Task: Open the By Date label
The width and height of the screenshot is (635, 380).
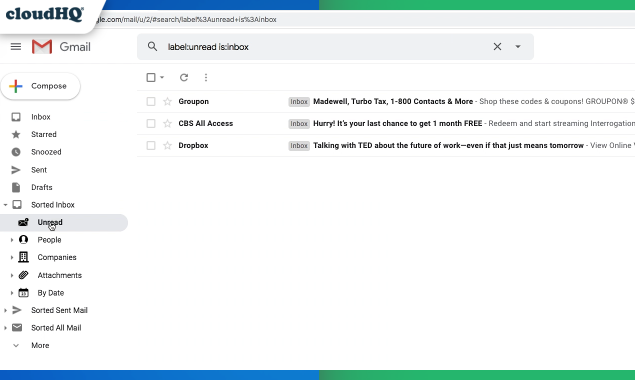Action: point(51,292)
